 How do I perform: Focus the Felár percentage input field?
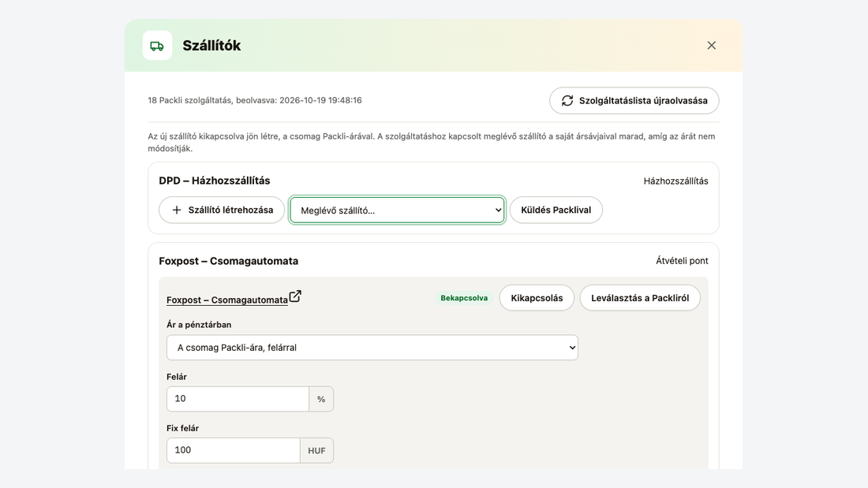click(x=238, y=399)
